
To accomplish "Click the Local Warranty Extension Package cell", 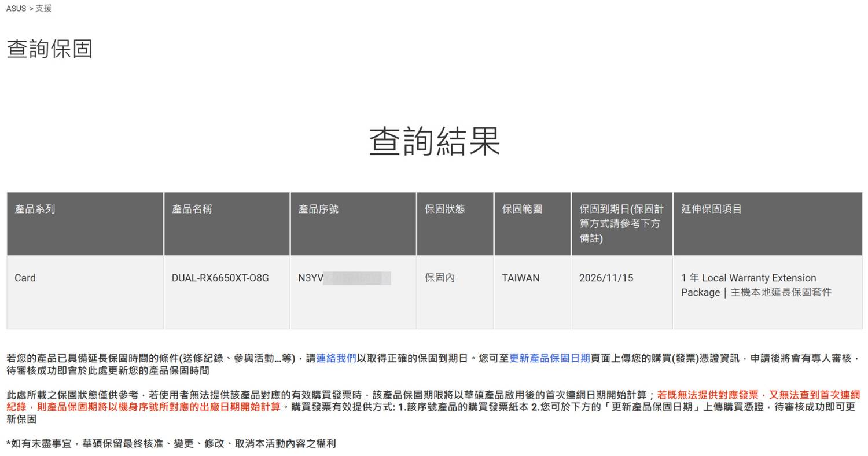I will [755, 285].
